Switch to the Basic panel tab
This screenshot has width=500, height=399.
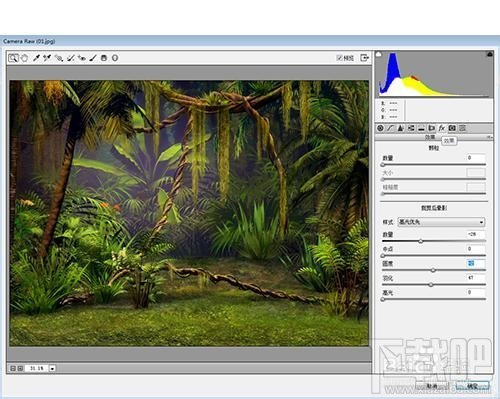click(x=380, y=128)
